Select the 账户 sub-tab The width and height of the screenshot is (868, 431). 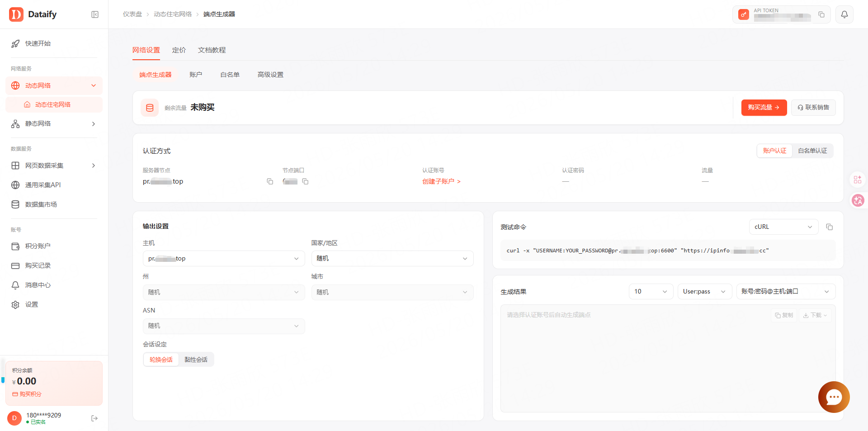tap(196, 75)
